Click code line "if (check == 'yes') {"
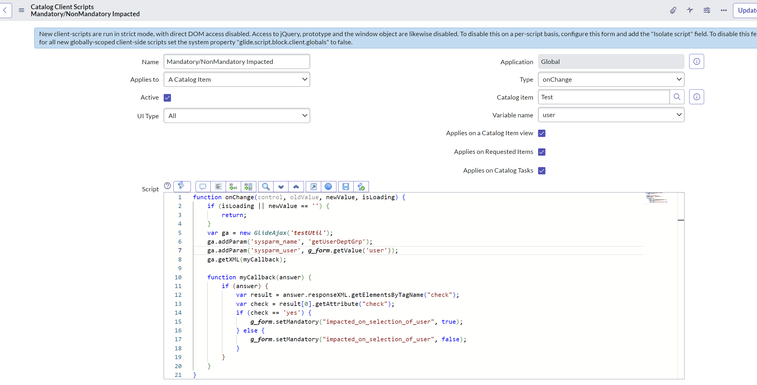 pyautogui.click(x=273, y=313)
